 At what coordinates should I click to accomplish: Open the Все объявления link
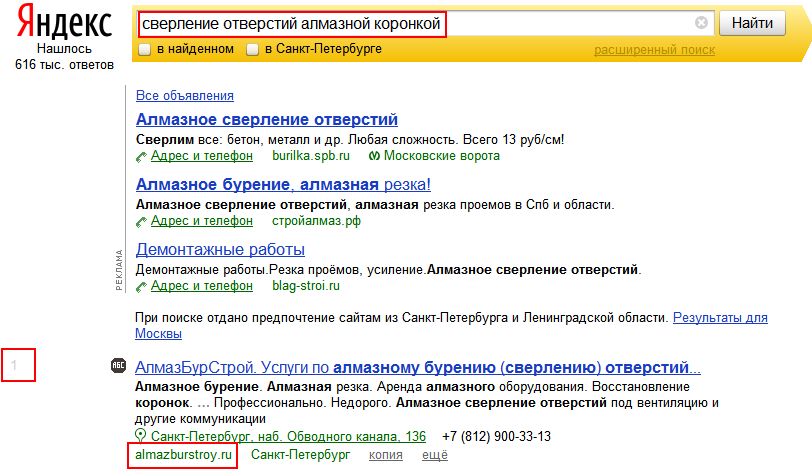[x=185, y=96]
